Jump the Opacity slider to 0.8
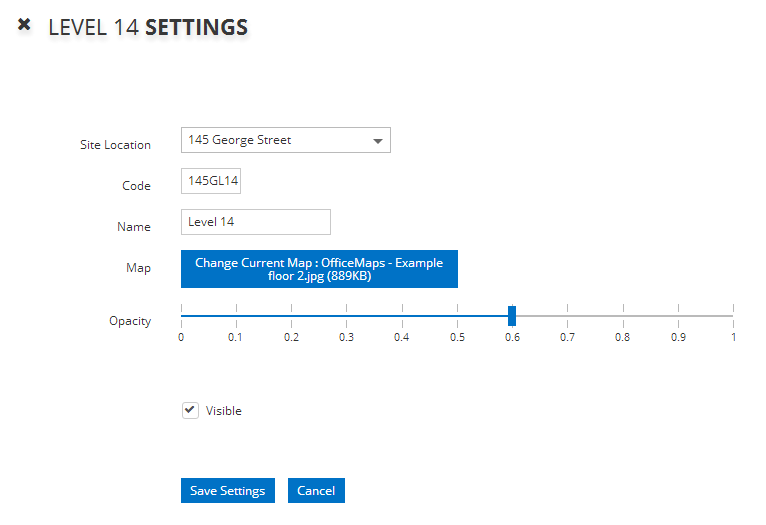This screenshot has height=525, width=766. 623,316
